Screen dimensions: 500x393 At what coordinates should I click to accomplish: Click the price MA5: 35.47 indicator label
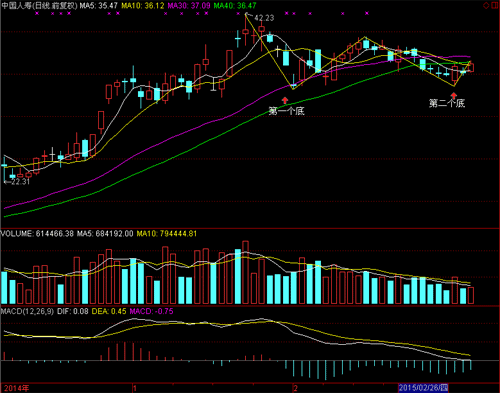coord(99,6)
